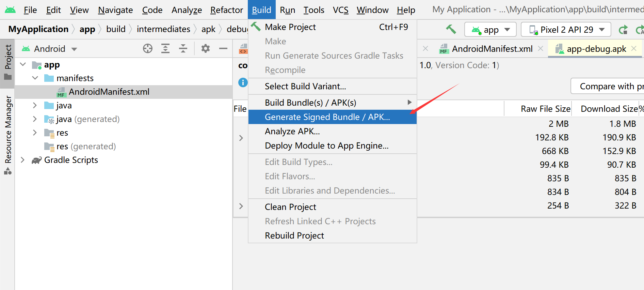Open the Refactor menu

tap(227, 10)
